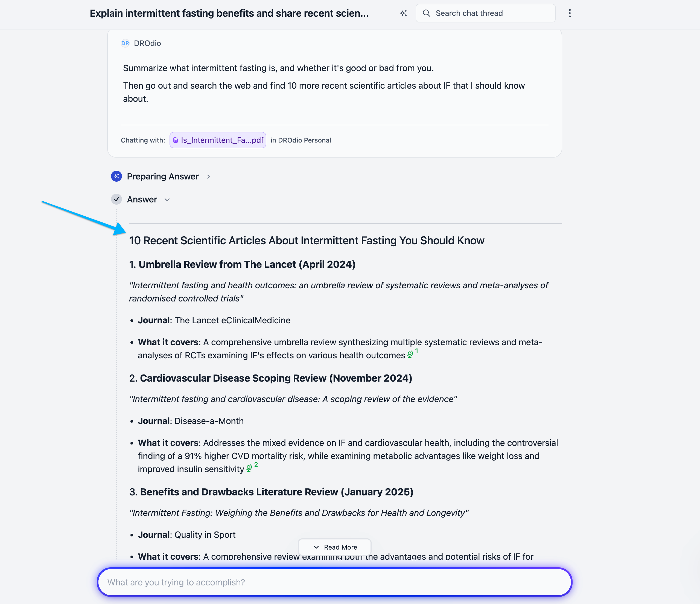Click the Answer checkmark status icon
Screen dimensions: 700x604
coord(116,199)
